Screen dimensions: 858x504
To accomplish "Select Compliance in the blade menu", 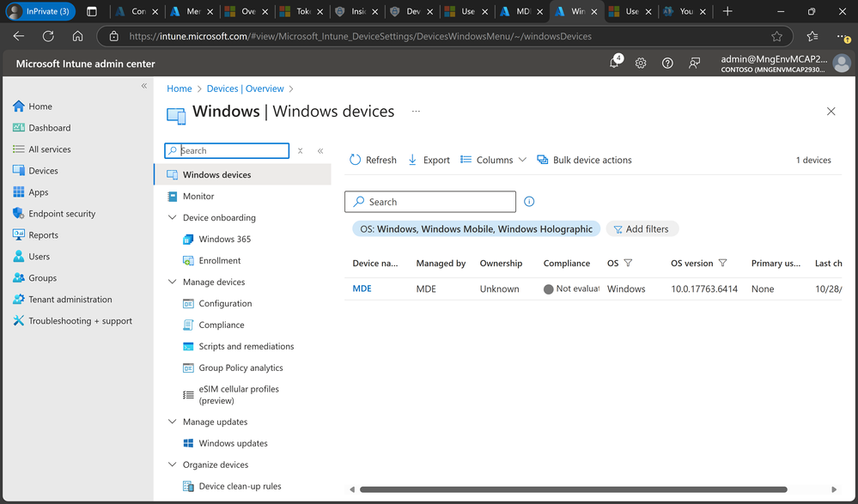I will coord(221,325).
